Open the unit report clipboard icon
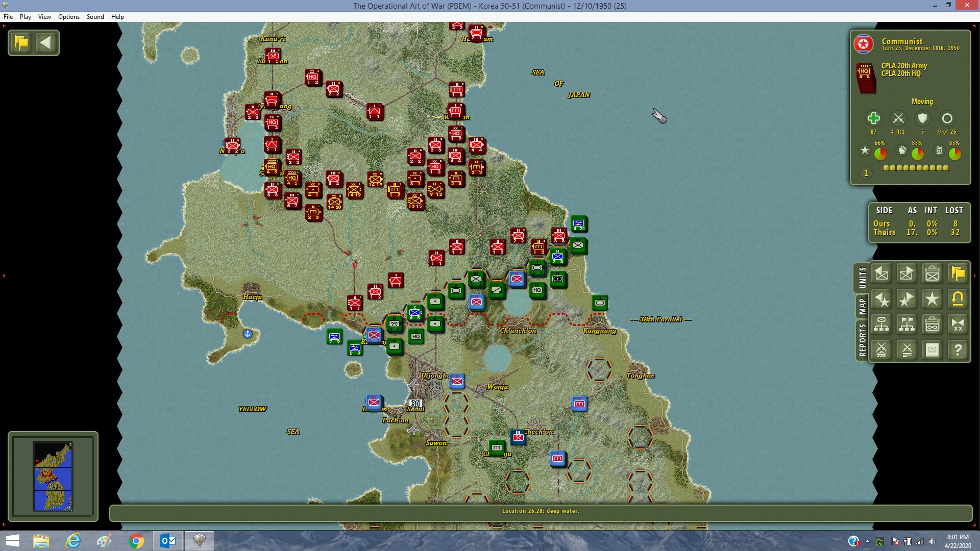Viewport: 980px width, 551px height. click(x=933, y=274)
